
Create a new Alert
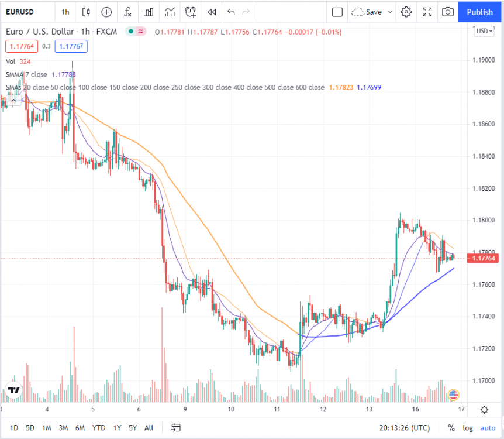(189, 12)
